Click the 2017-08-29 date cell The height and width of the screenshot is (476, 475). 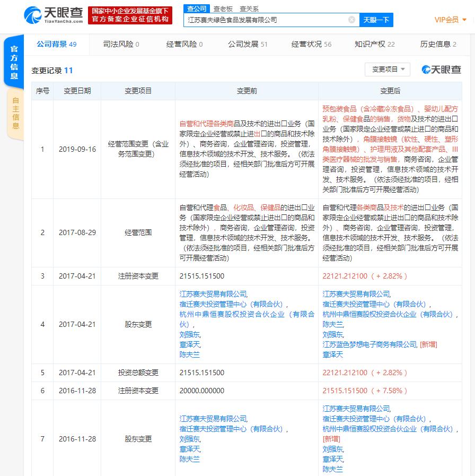click(77, 233)
